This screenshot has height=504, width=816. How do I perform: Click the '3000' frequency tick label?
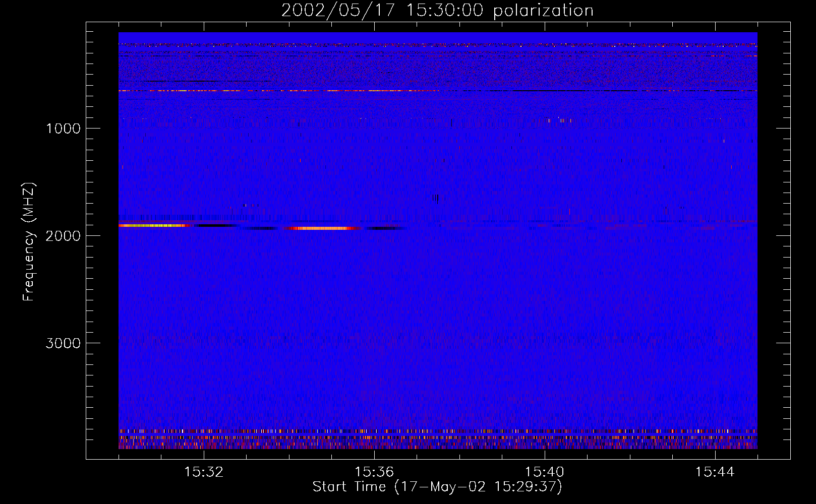pos(63,343)
